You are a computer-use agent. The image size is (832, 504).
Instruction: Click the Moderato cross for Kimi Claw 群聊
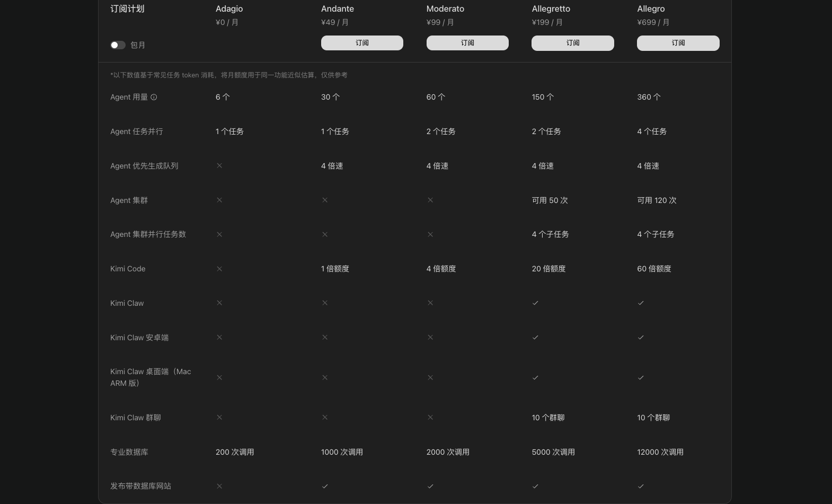pos(430,418)
